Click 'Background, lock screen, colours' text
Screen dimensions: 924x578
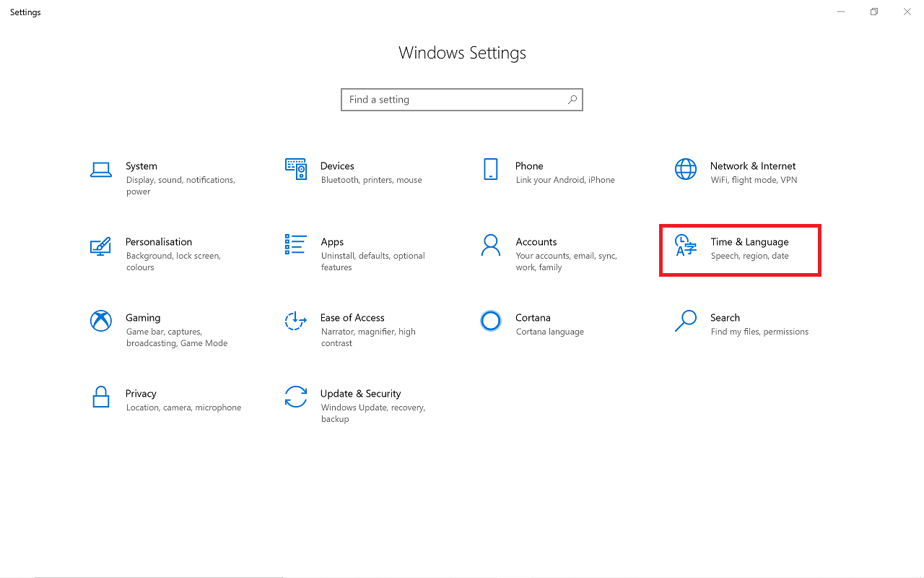pos(173,262)
